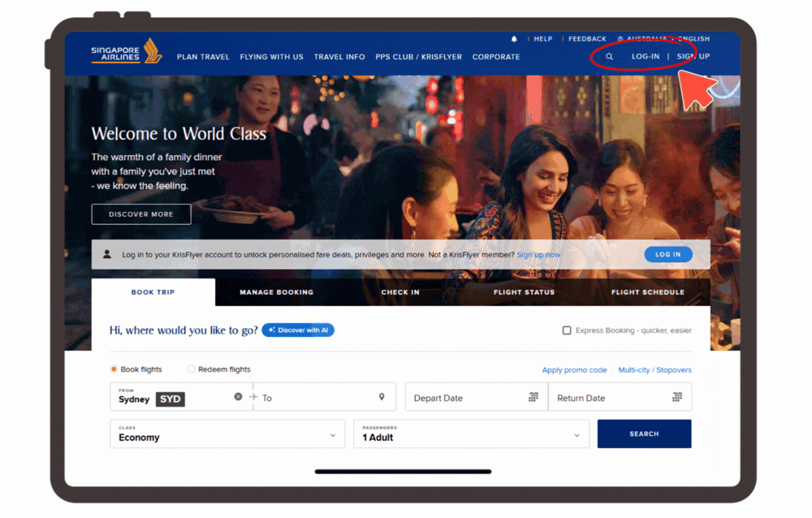812x518 pixels.
Task: Open the Return Date calendar icon
Action: tap(677, 397)
